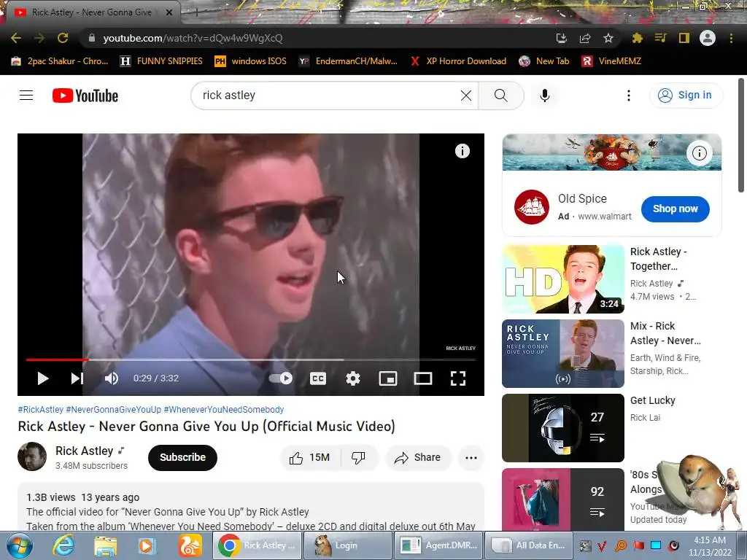
Task: Open the XP Horror Download bookmark
Action: 458,61
